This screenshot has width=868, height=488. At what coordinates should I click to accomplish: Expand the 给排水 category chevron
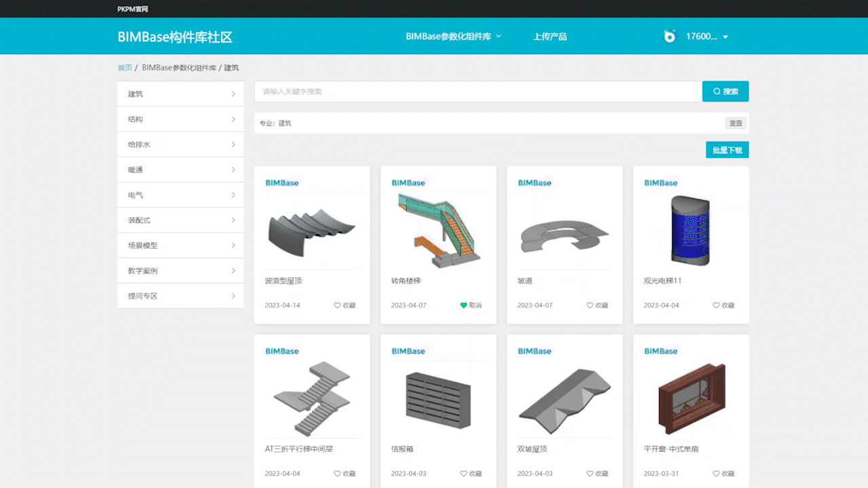(233, 144)
